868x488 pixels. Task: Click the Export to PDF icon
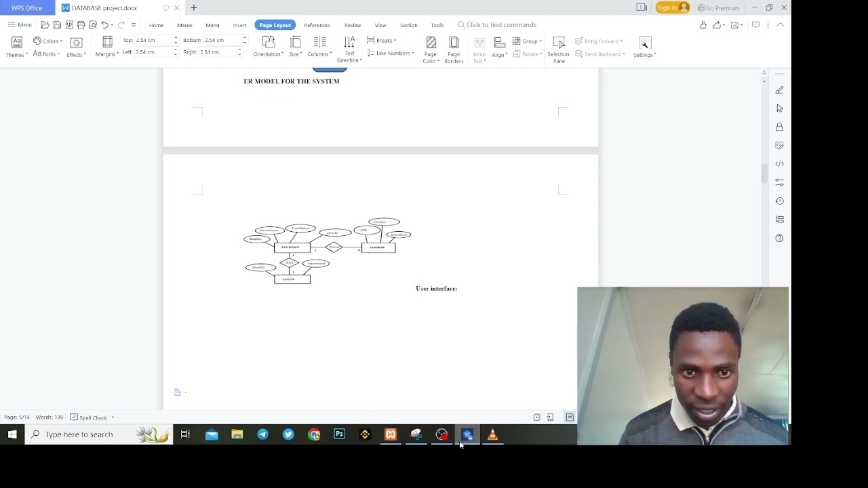(69, 25)
